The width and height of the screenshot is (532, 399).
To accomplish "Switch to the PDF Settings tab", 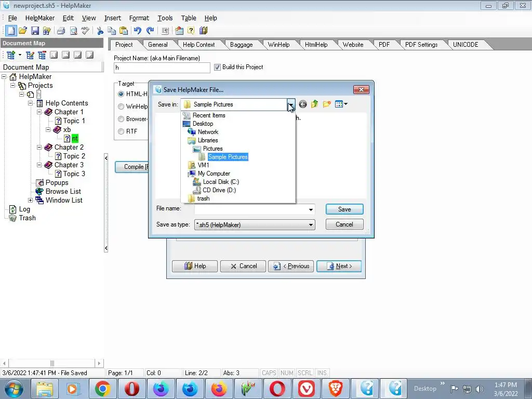I will (421, 45).
